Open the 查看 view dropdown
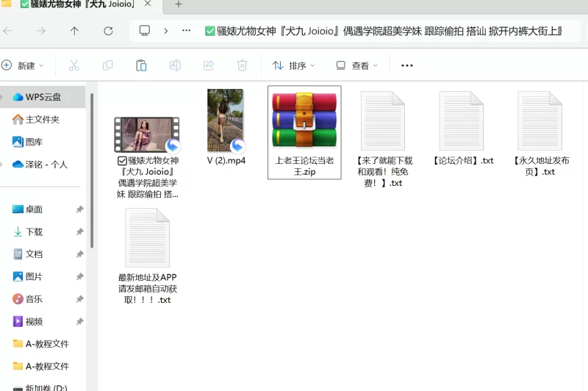The height and width of the screenshot is (391, 588). point(356,65)
